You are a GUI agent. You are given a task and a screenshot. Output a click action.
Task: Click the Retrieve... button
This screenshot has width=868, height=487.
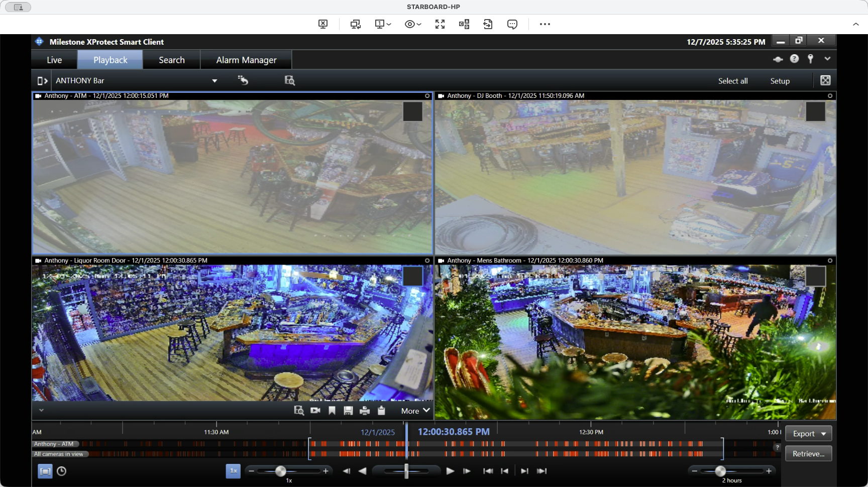click(x=809, y=454)
